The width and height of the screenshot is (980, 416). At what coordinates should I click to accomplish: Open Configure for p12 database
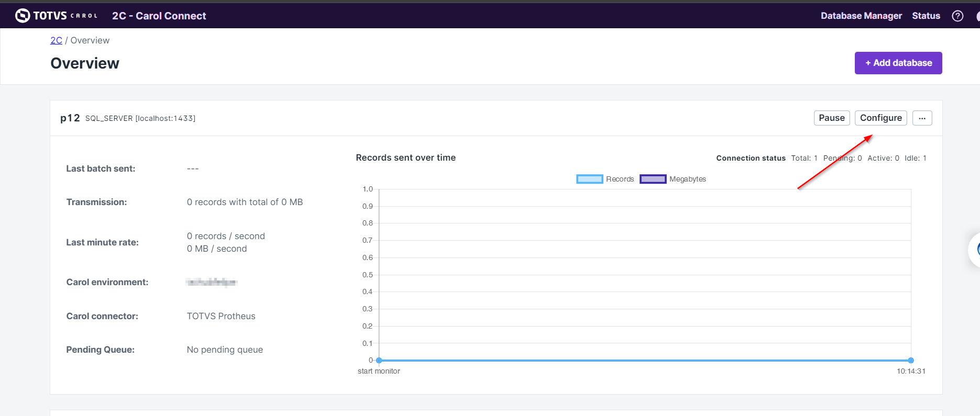pyautogui.click(x=880, y=118)
